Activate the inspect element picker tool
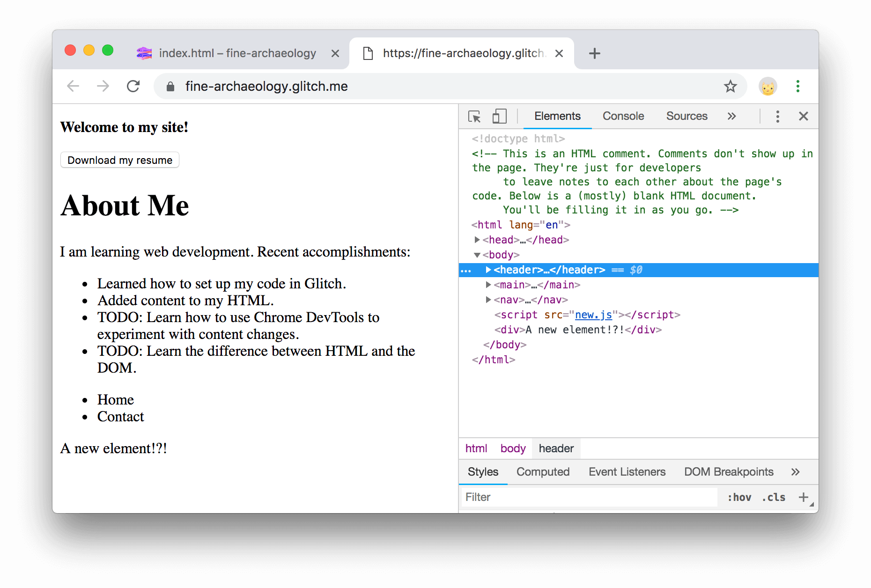Screen dimensions: 871x588 [474, 116]
